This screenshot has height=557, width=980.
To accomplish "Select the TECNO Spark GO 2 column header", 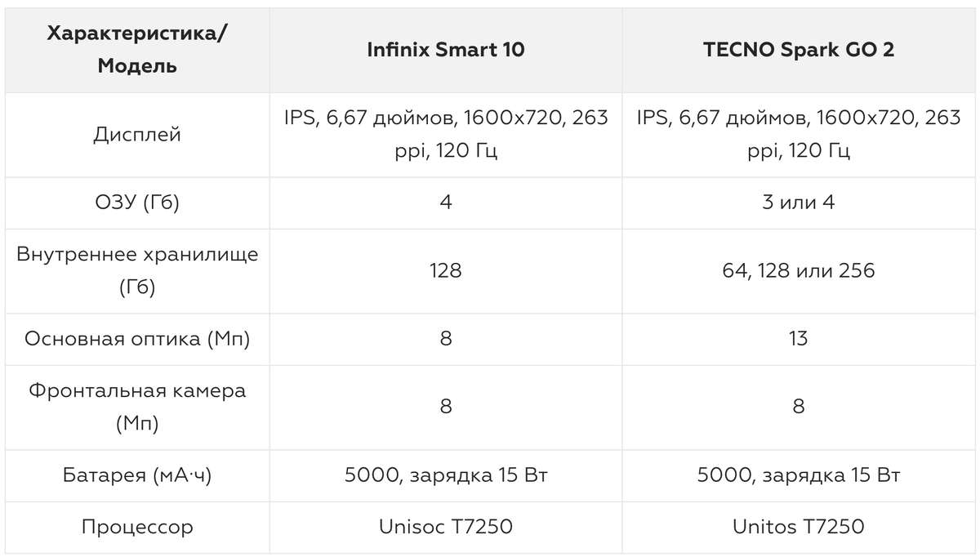I will (799, 50).
